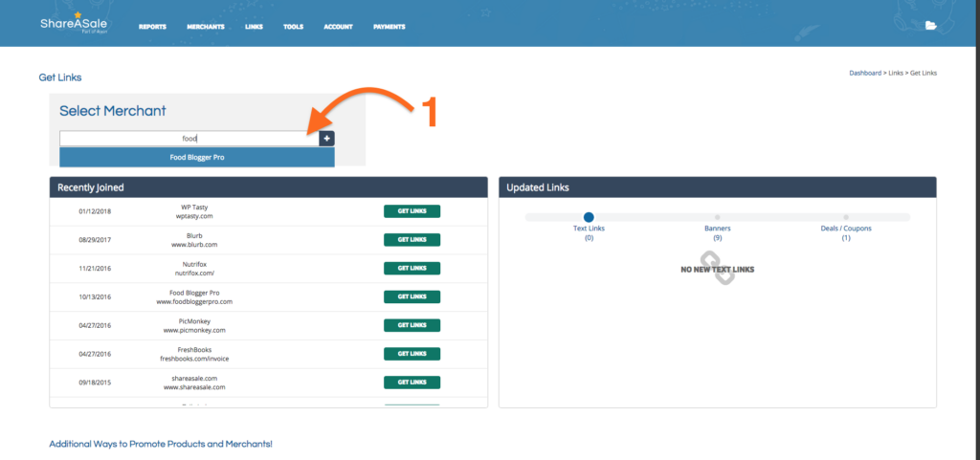Viewport: 980px width, 460px height.
Task: Click the Get Links page heading
Action: click(60, 77)
